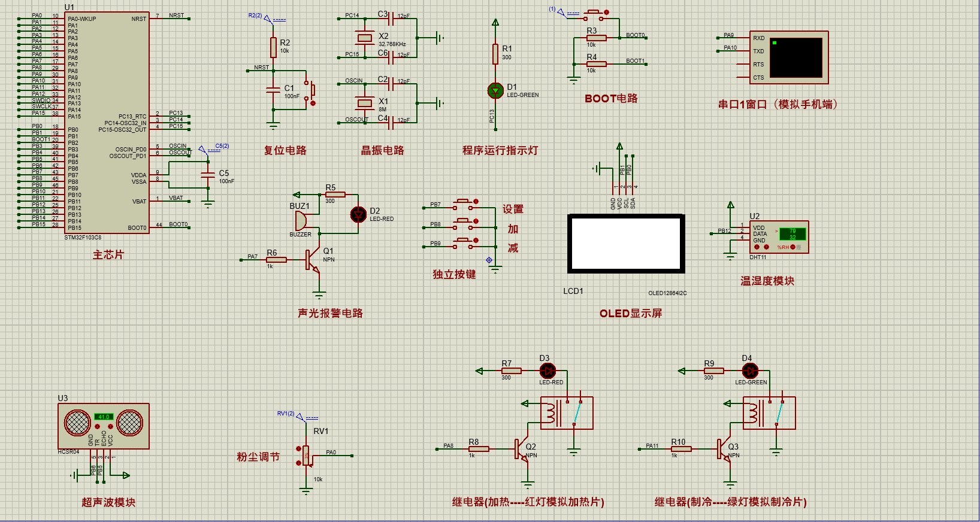The height and width of the screenshot is (522, 980).
Task: Select capacitor C5 100nF
Action: [208, 174]
